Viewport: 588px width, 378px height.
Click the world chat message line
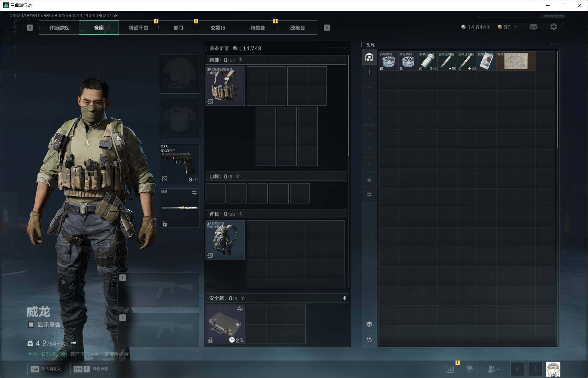[78, 354]
